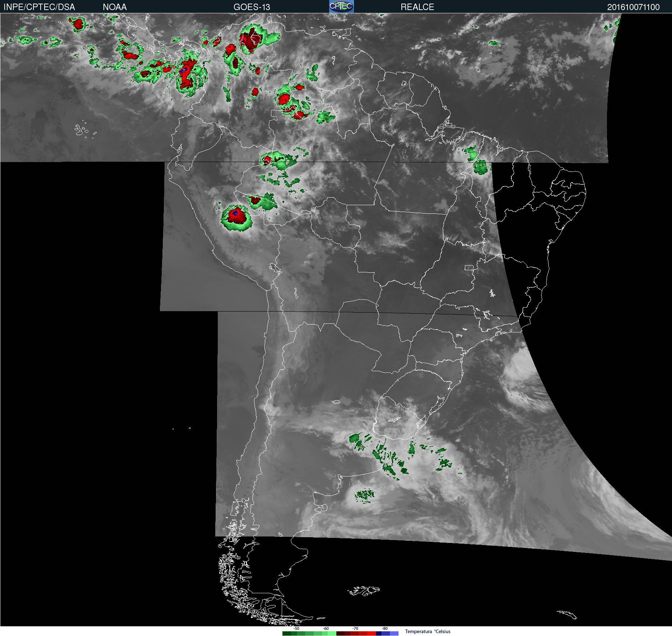Select the timestamp 201610071100
Screen dimensions: 672x636
point(633,7)
